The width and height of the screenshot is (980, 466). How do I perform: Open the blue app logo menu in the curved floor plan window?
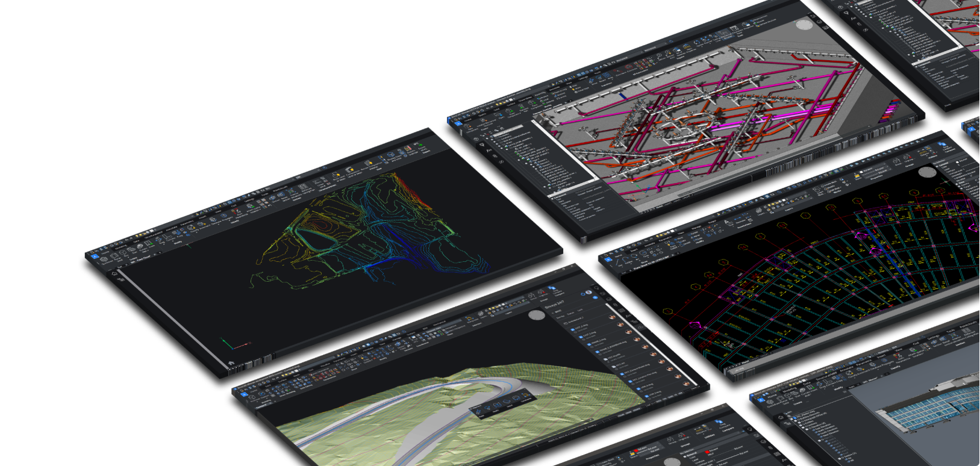pyautogui.click(x=608, y=259)
